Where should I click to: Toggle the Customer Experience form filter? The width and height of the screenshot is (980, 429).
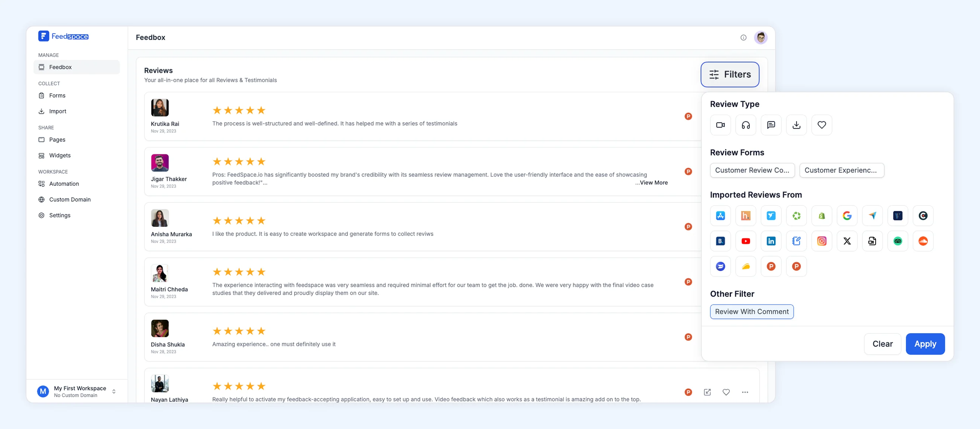pos(842,170)
